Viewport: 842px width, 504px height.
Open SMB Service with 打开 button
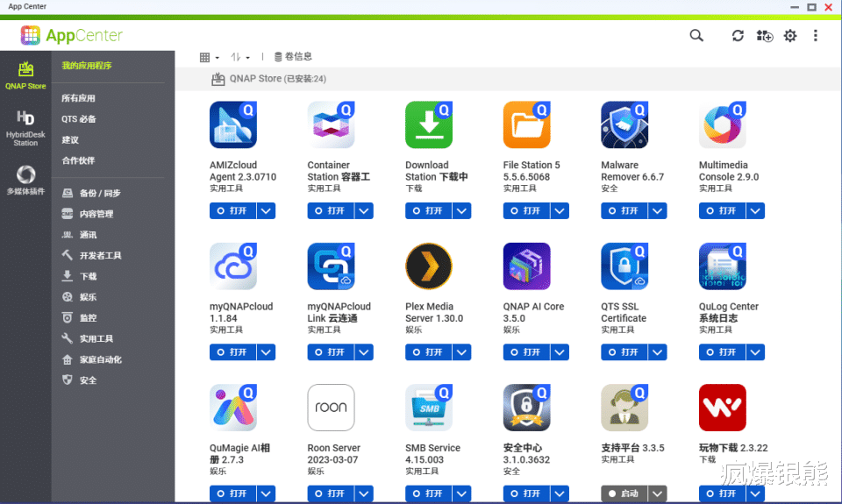click(x=428, y=493)
